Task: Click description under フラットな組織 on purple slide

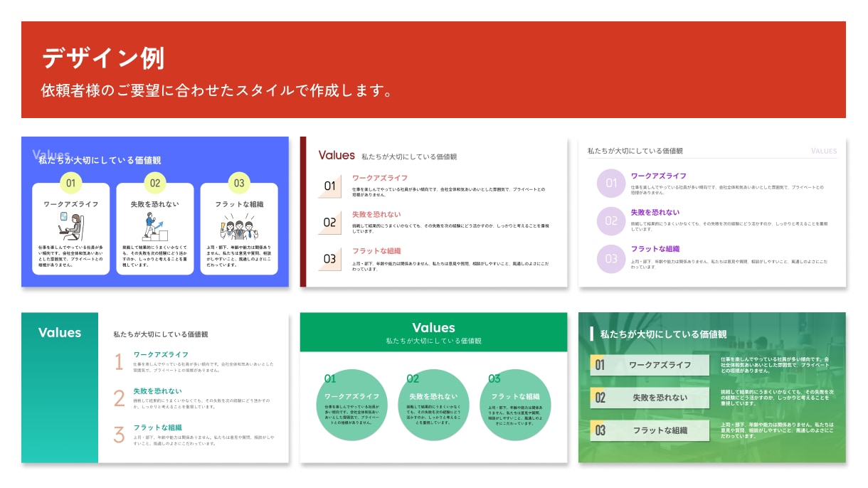Action: point(729,265)
